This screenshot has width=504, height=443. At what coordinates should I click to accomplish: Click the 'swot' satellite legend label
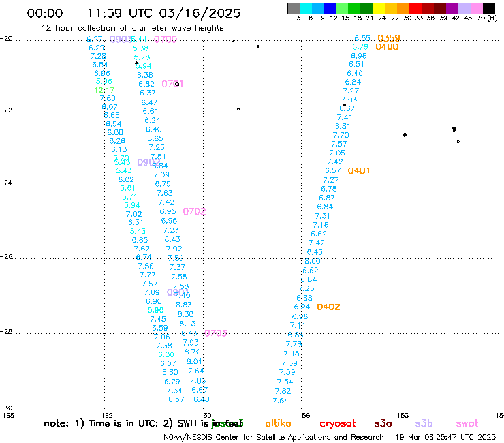(x=467, y=424)
